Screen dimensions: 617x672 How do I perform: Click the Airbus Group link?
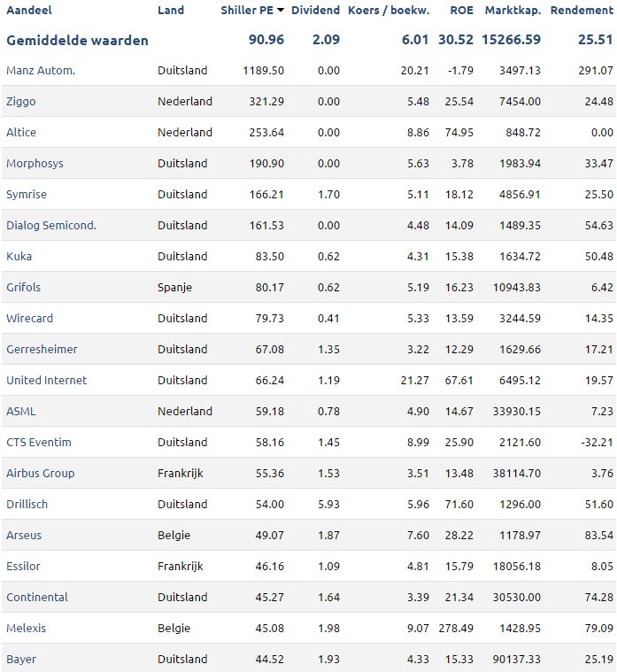point(40,473)
